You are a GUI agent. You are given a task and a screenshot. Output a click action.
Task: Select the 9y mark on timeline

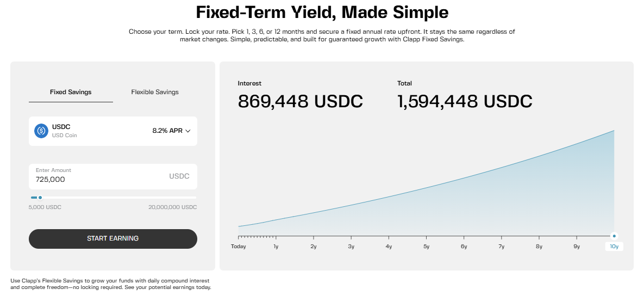(x=577, y=247)
